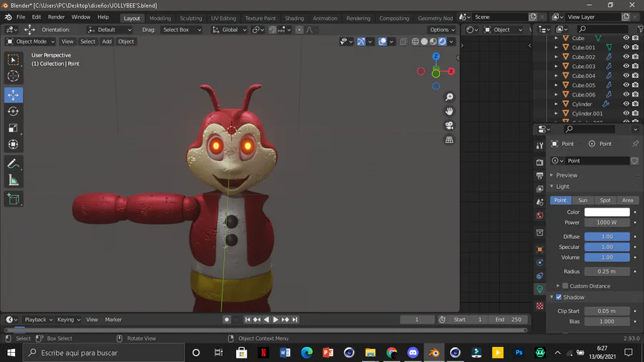Open the Object Data light properties tab
This screenshot has height=362, width=644.
tap(540, 289)
